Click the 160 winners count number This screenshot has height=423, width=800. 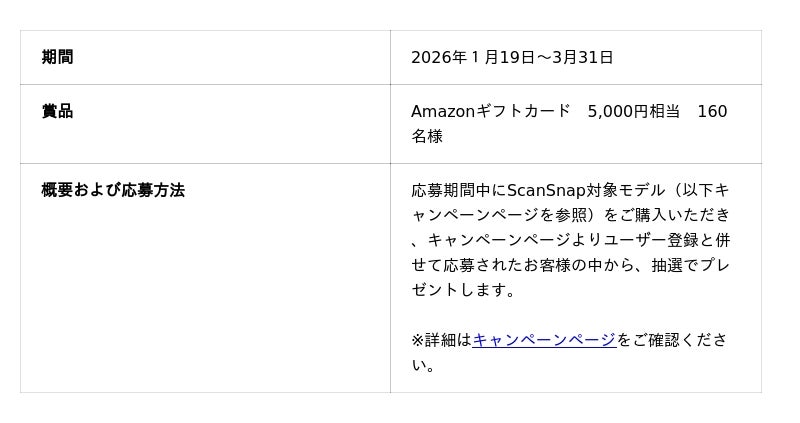click(712, 111)
